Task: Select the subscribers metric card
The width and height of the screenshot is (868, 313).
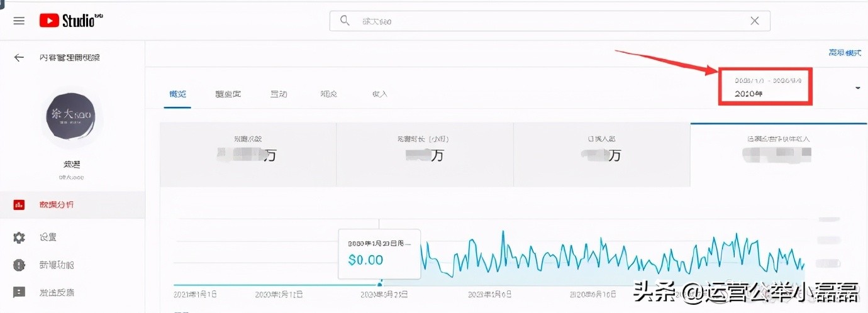Action: 601,155
